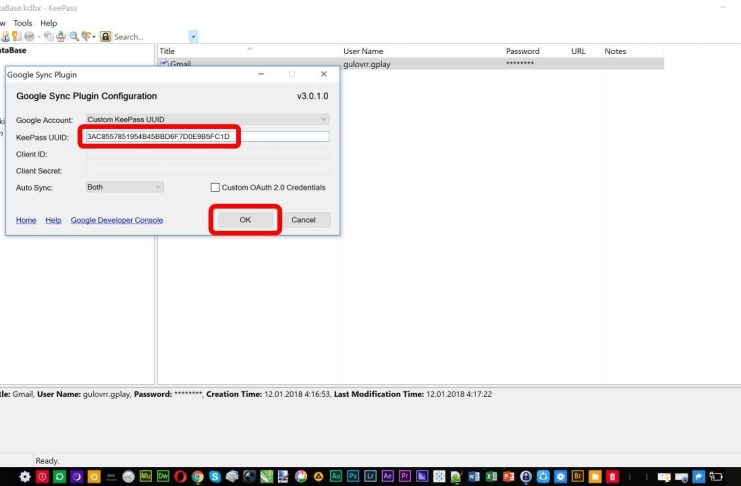
Task: Open Skype from the taskbar
Action: point(215,477)
